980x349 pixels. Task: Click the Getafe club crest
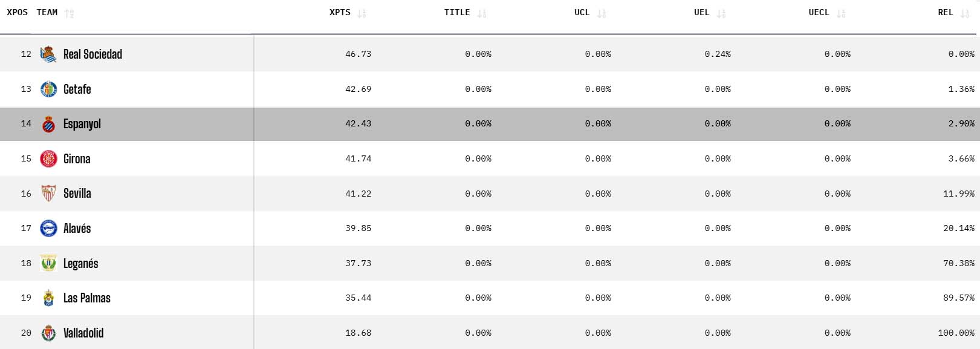click(x=48, y=90)
